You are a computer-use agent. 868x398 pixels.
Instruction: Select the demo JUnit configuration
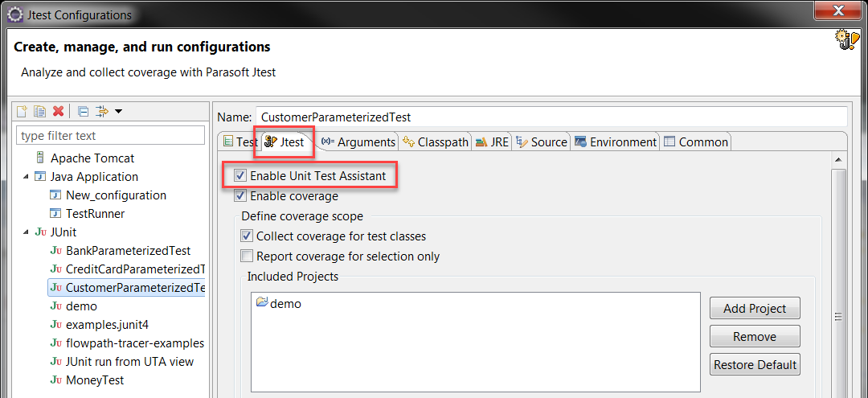81,306
